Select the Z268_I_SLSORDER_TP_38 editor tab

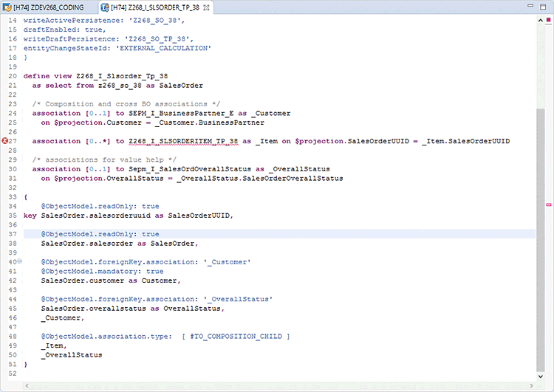[x=155, y=7]
